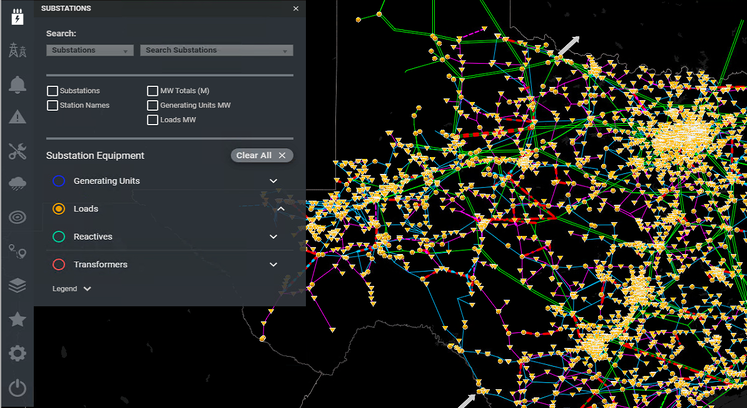Open the map layers stack icon
This screenshot has width=747, height=408.
(17, 285)
